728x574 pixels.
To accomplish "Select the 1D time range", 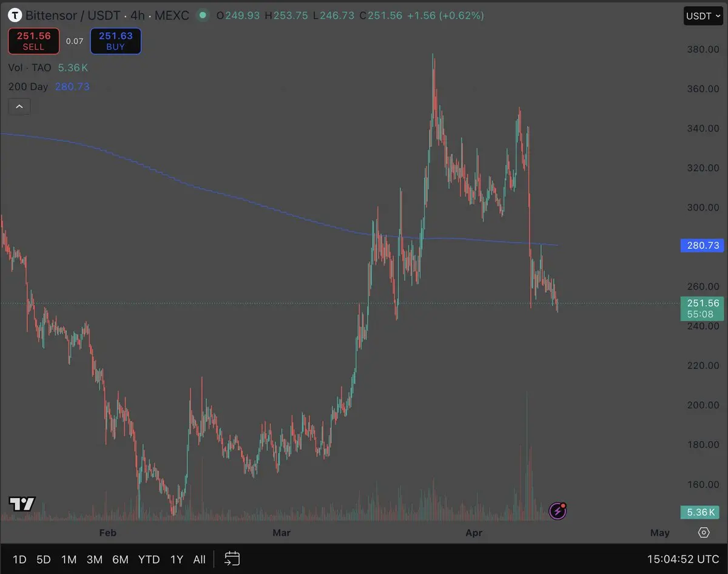I will (19, 559).
